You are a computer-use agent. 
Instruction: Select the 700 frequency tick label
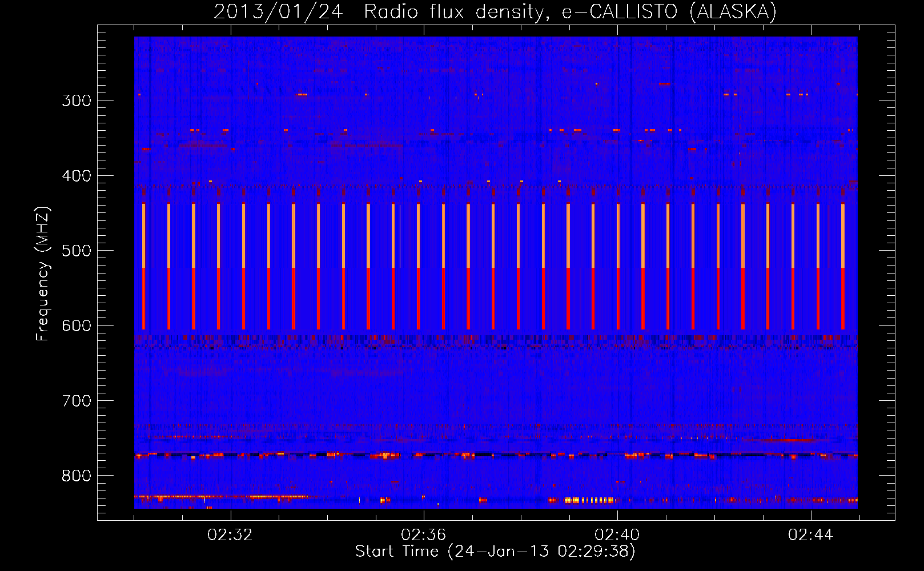[77, 401]
